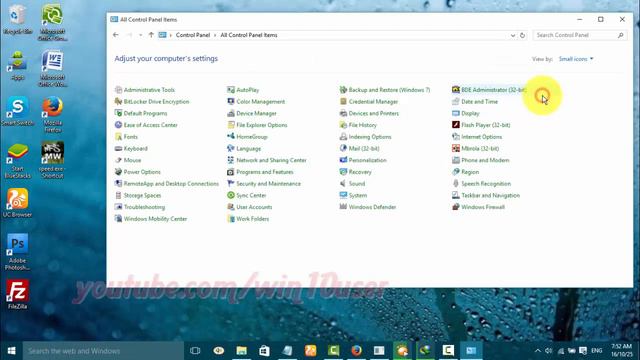Select the Adobe Photoshop desktop icon
640x360 pixels.
pyautogui.click(x=17, y=252)
